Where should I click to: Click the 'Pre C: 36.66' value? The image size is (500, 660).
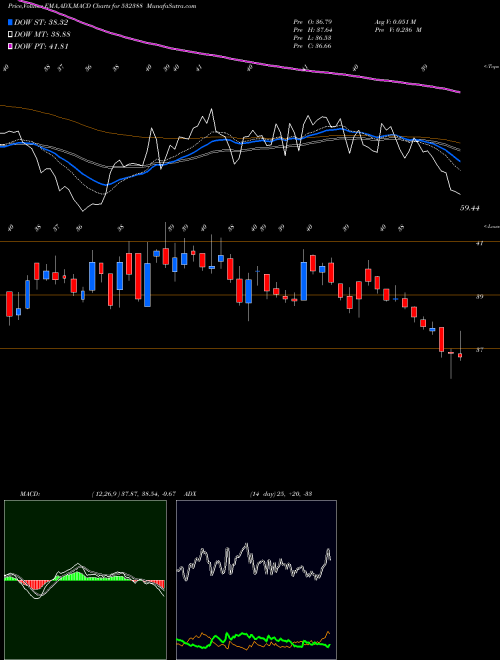(312, 46)
